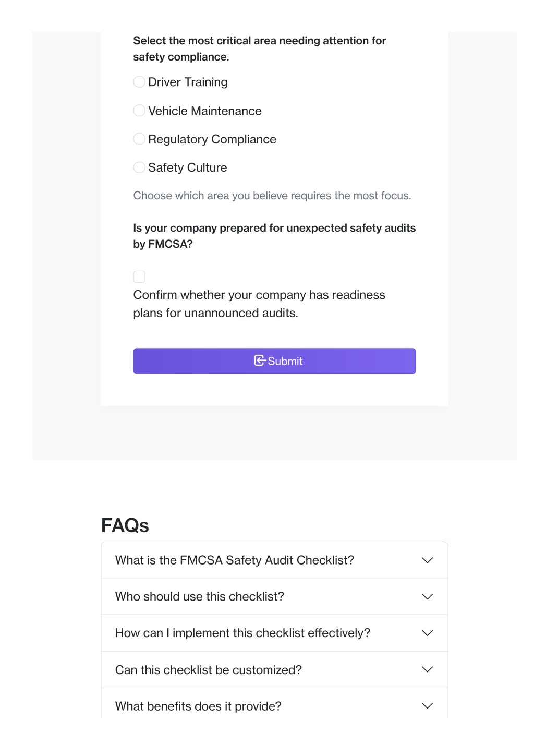Open 'How can I implement this checklist effectively?' FAQ

(x=274, y=633)
